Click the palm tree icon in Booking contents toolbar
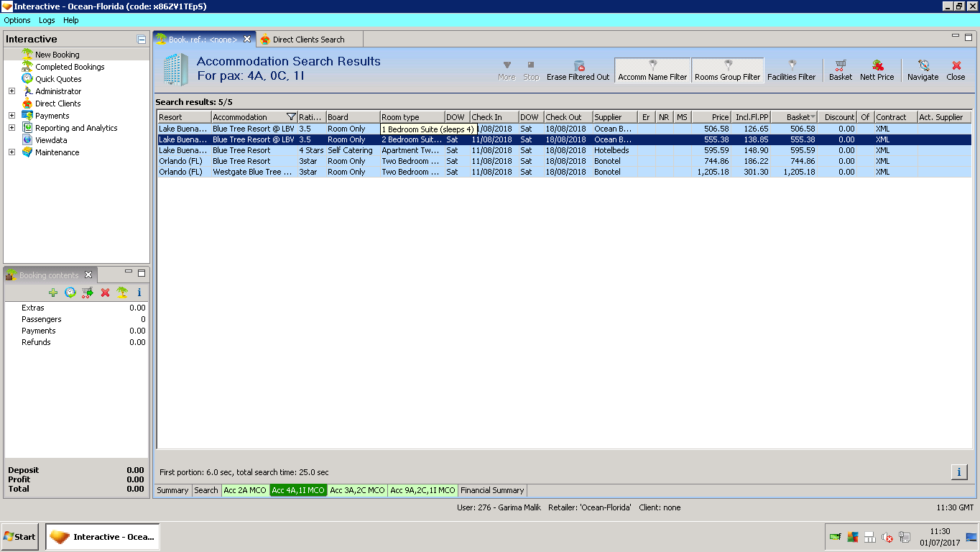The image size is (980, 552). 122,293
